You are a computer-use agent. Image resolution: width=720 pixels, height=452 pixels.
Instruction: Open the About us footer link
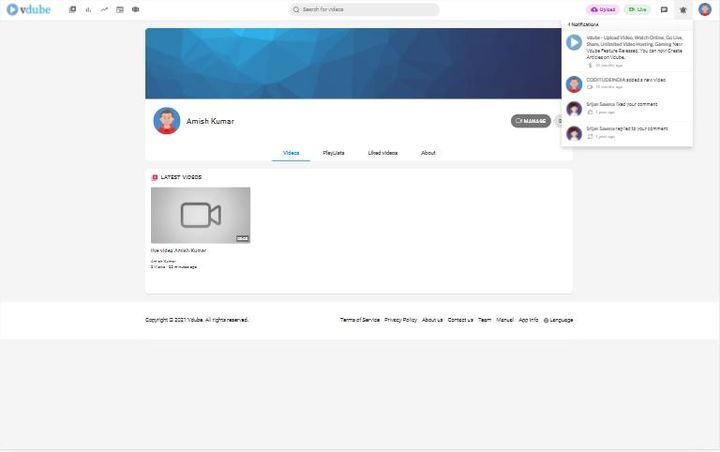pos(432,320)
